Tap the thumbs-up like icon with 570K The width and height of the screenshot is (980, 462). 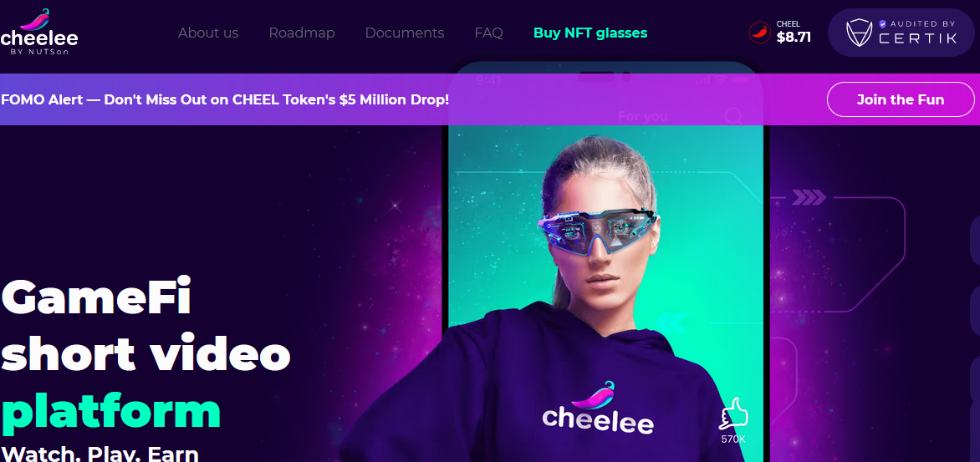[734, 414]
